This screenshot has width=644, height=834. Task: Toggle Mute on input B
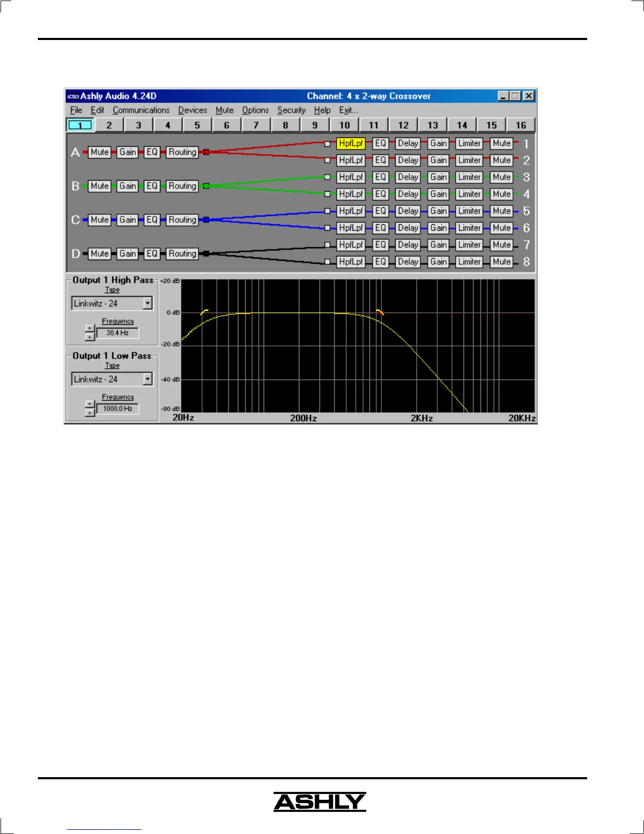[x=99, y=186]
